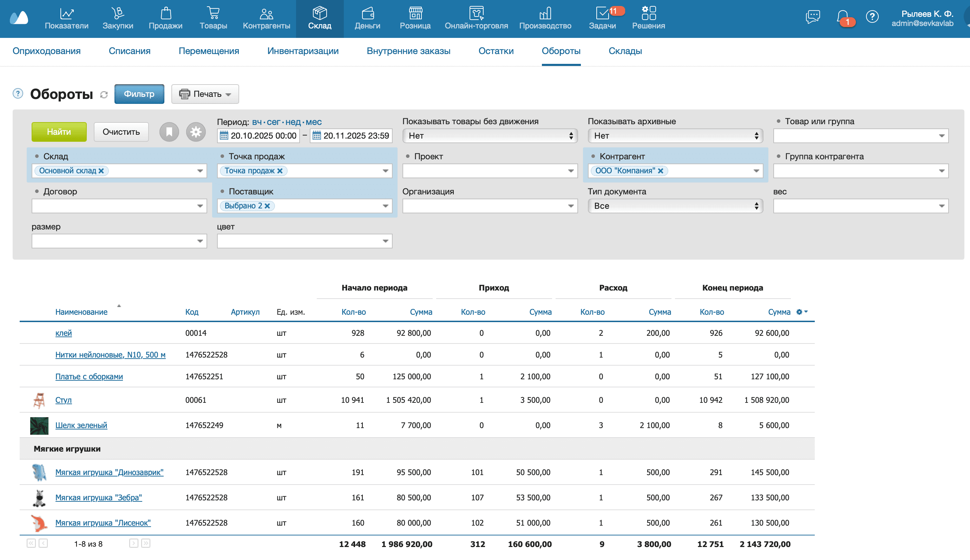Open the Стул product link
The image size is (970, 560).
(64, 400)
